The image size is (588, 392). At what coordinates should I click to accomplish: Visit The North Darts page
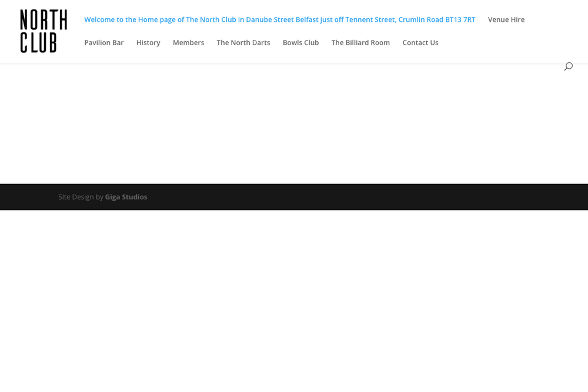(x=243, y=43)
